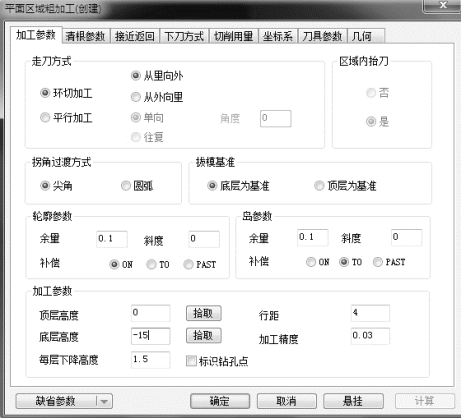The height and width of the screenshot is (418, 461).
Task: Click the 角度 input field
Action: tap(276, 118)
